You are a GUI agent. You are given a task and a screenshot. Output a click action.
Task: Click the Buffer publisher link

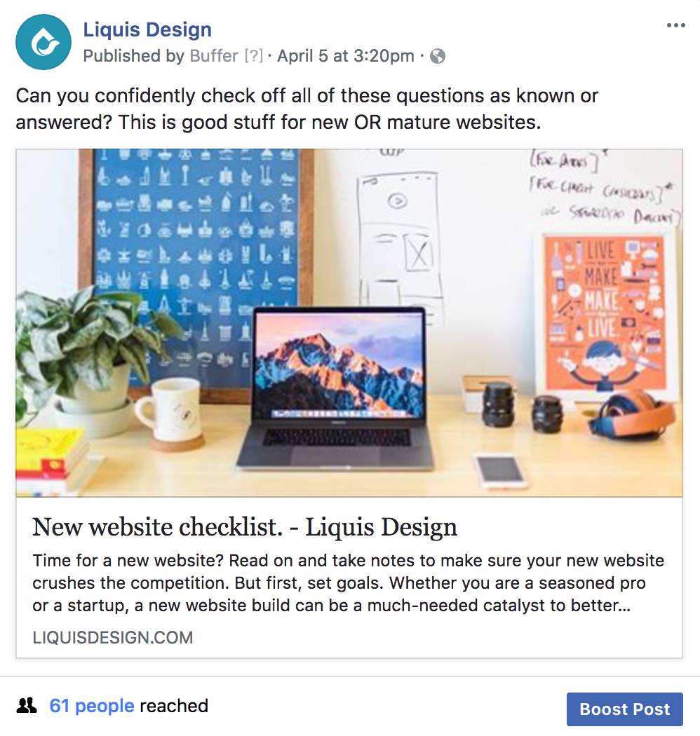tap(214, 56)
